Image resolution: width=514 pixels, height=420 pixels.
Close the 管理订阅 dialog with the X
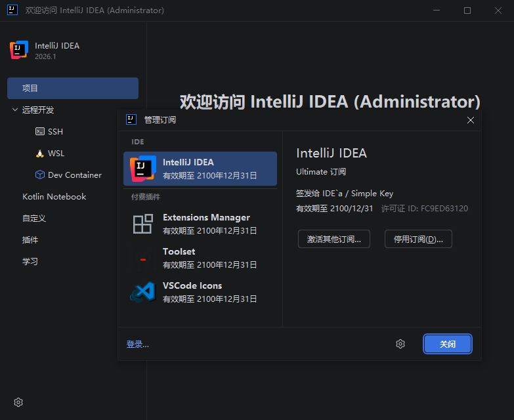pyautogui.click(x=470, y=120)
